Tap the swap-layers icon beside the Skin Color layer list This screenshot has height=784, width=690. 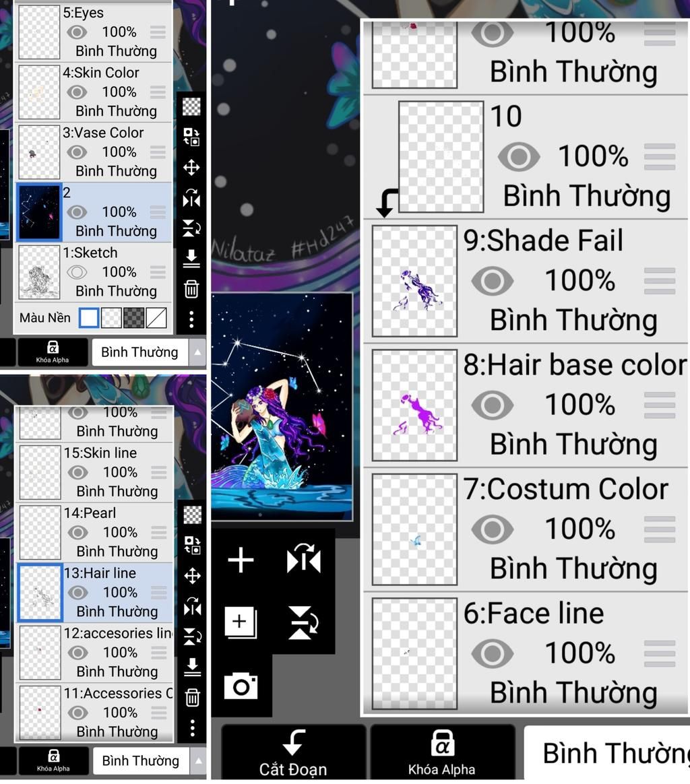tap(191, 137)
